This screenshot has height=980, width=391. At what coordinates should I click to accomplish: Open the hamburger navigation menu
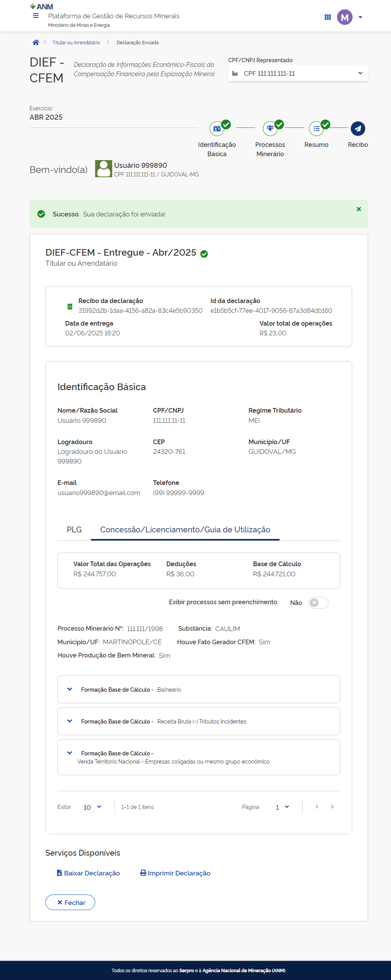point(36,16)
